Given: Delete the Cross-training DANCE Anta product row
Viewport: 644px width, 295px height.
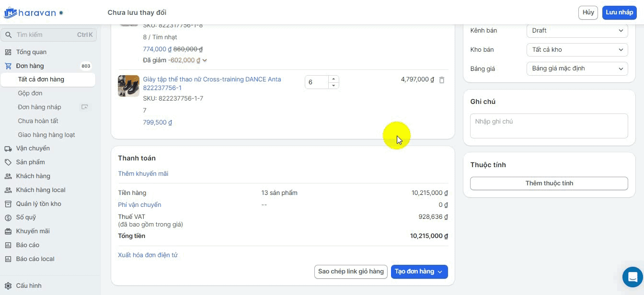Looking at the screenshot, I should 442,80.
